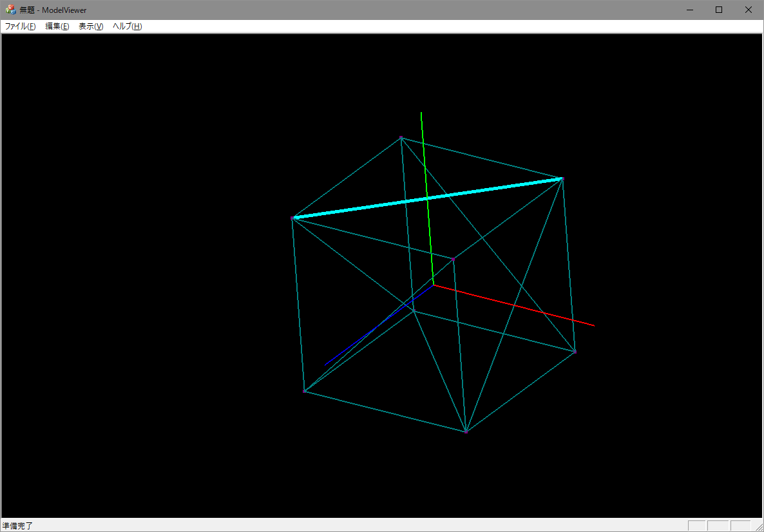Click the topmost cube vertex near the green axis

(x=401, y=137)
